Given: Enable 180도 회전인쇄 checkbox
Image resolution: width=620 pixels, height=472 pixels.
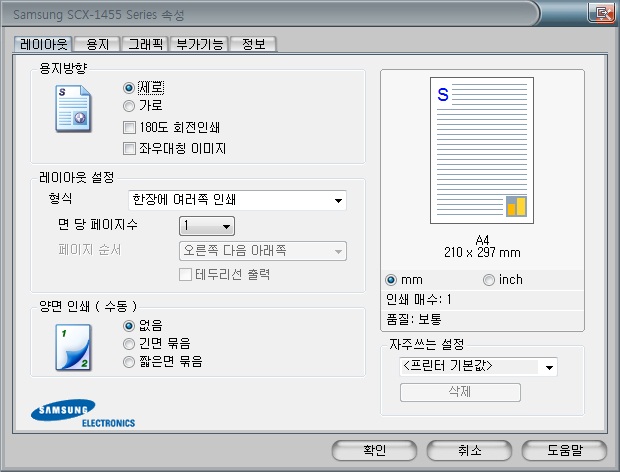Looking at the screenshot, I should 129,127.
